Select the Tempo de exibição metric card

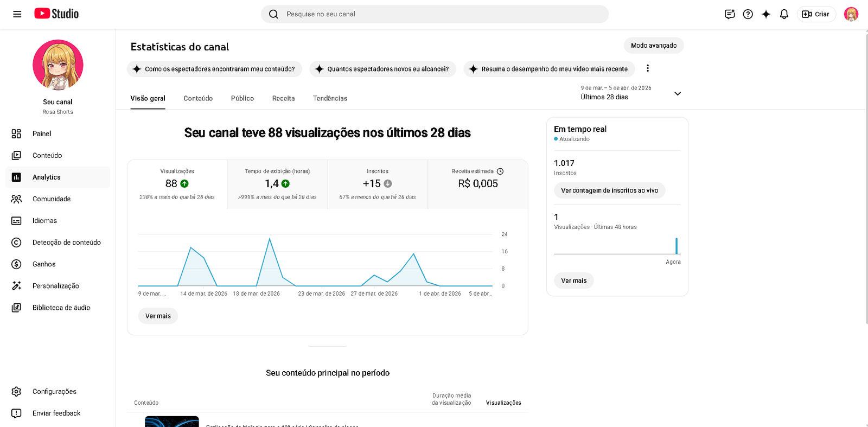(x=277, y=184)
